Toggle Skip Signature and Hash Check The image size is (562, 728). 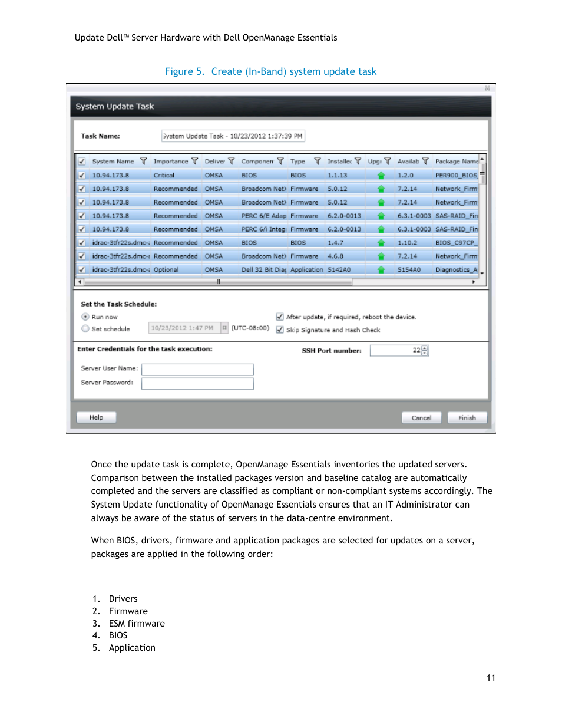coord(280,330)
